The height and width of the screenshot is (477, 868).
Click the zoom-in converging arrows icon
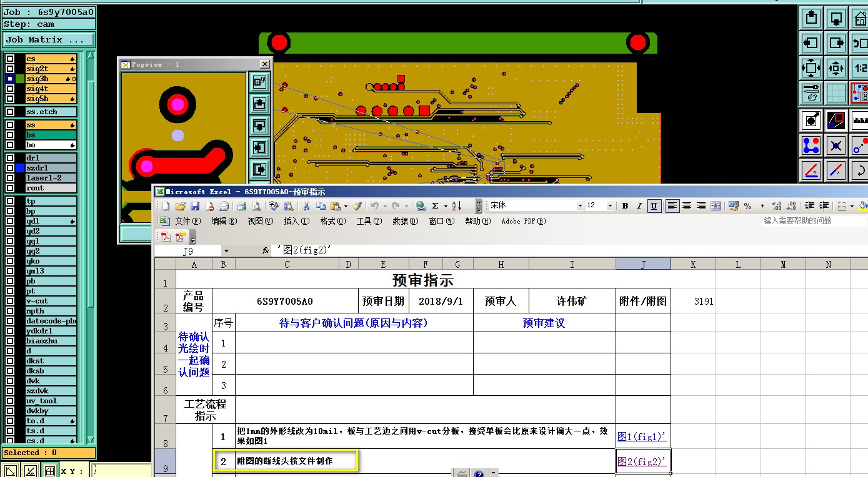[x=811, y=68]
